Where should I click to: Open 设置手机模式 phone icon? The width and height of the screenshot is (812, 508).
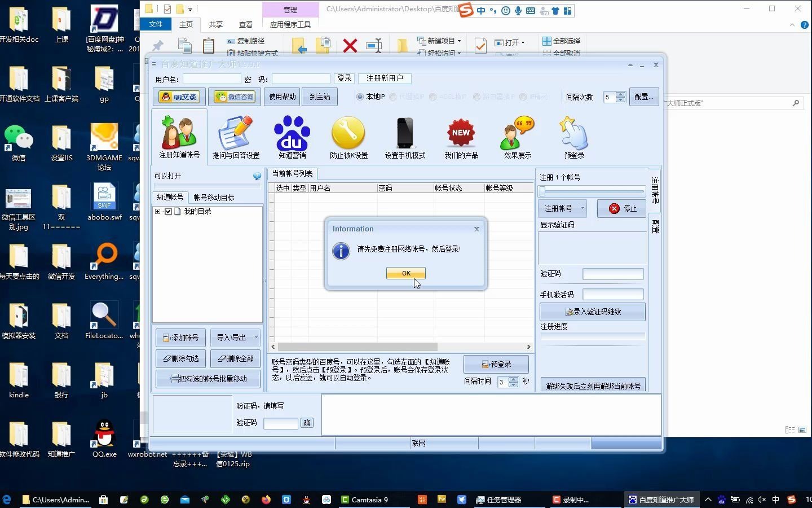[x=405, y=138]
